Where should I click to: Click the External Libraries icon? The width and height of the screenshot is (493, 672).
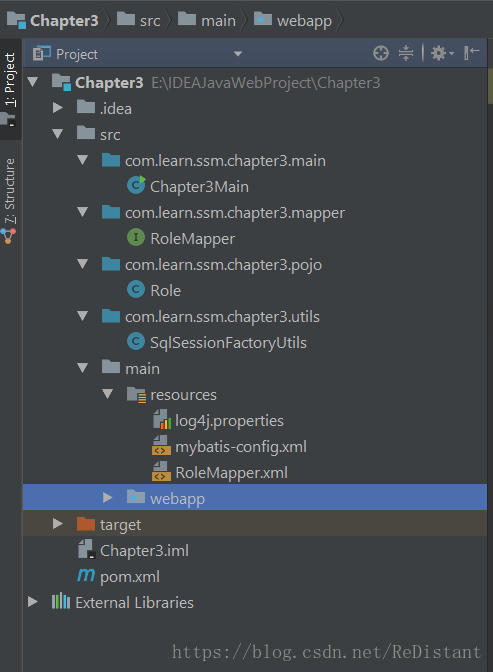(x=61, y=601)
